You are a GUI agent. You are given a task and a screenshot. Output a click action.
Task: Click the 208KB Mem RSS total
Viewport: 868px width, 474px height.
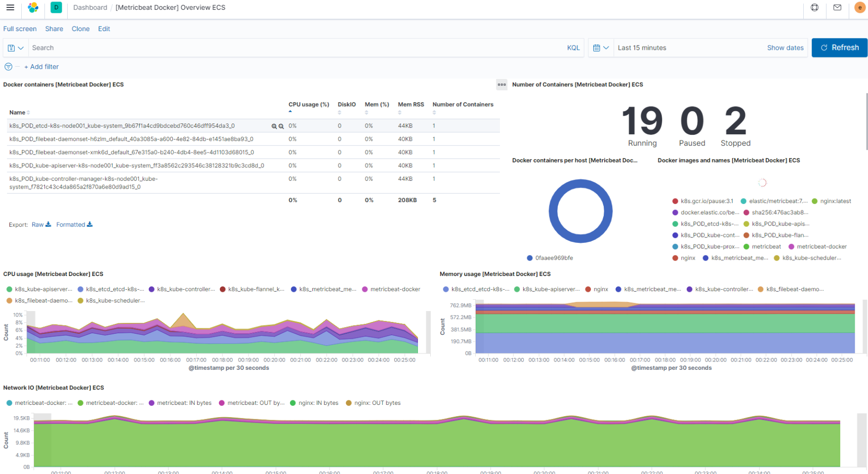tap(407, 200)
